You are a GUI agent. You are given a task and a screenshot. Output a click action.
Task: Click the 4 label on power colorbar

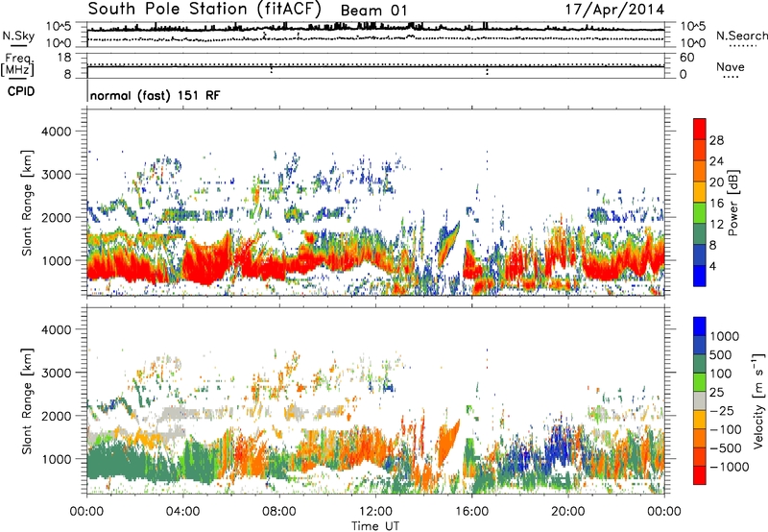(712, 267)
